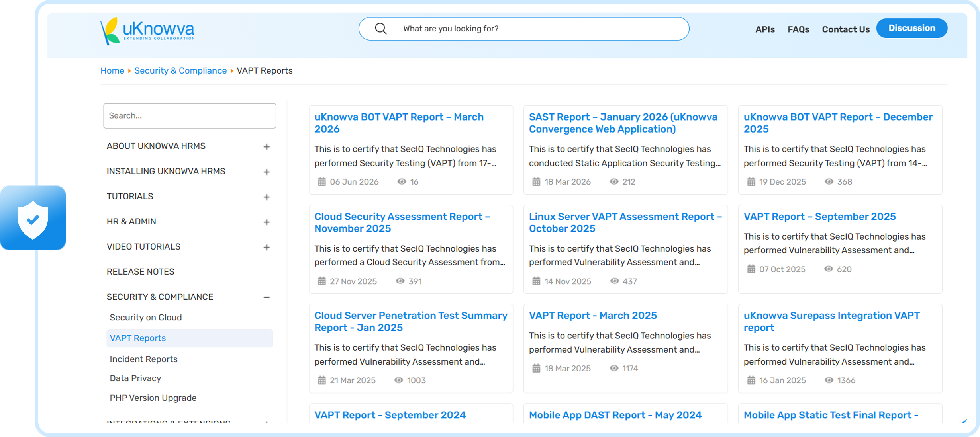Click eye views icon beside 1174

coord(614,369)
